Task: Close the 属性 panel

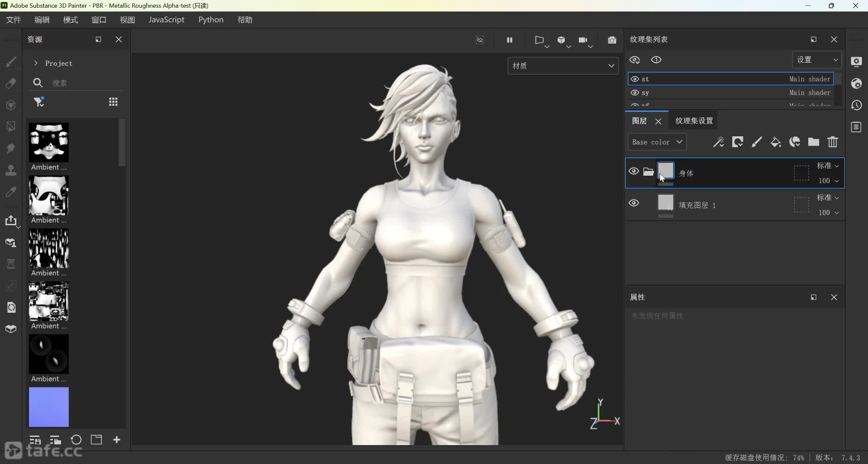Action: pos(834,297)
